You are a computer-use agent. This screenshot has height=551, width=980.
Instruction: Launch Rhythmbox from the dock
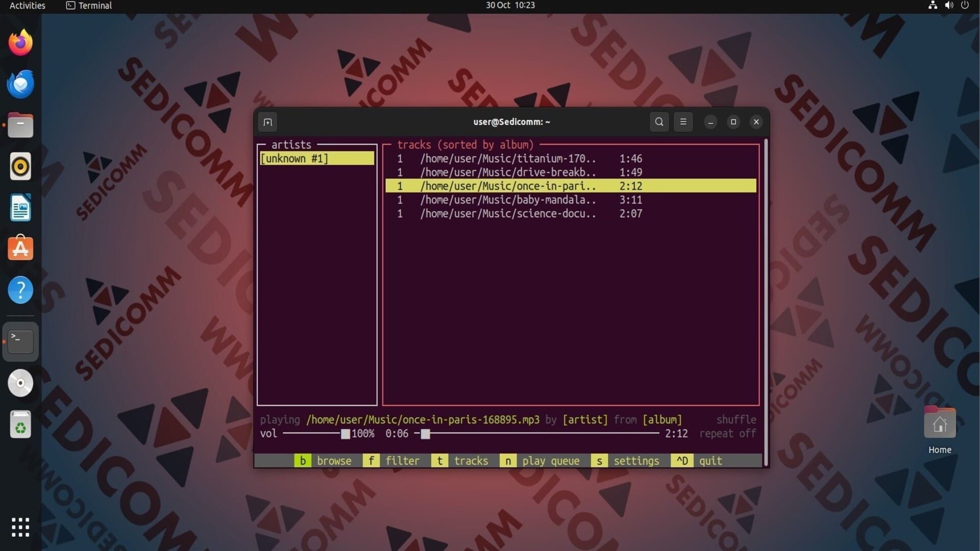coord(20,166)
